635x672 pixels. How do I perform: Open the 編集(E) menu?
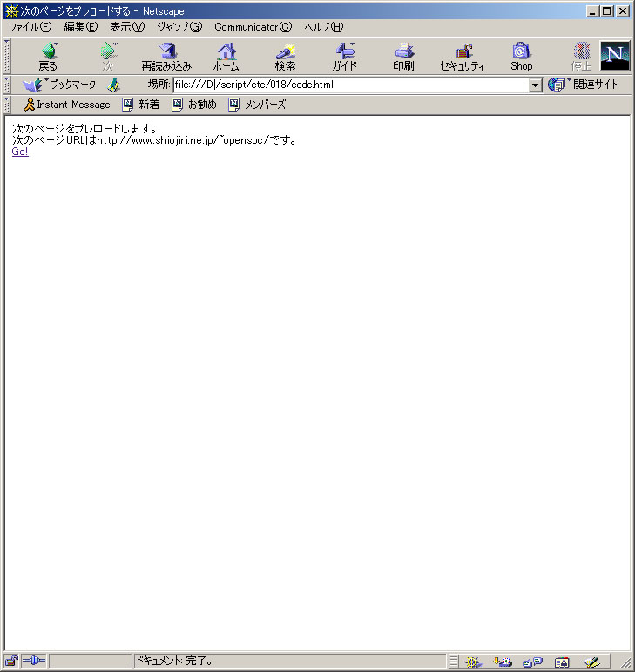80,27
